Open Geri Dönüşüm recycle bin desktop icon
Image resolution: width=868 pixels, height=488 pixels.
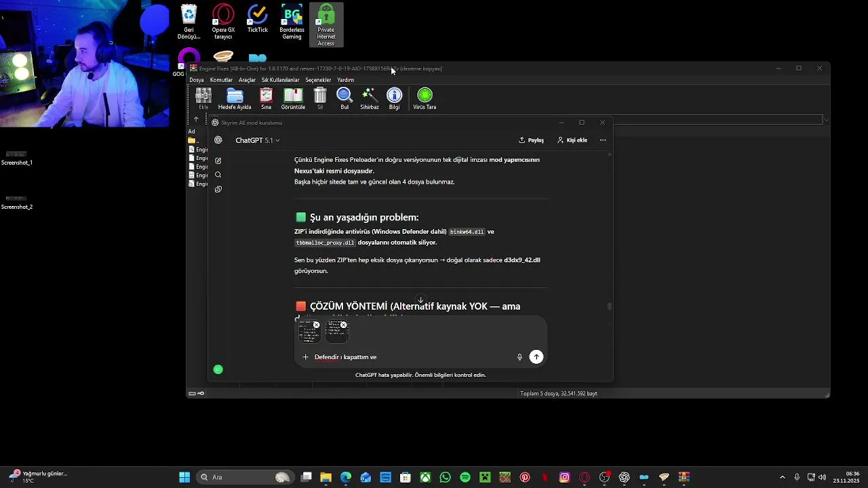point(189,22)
